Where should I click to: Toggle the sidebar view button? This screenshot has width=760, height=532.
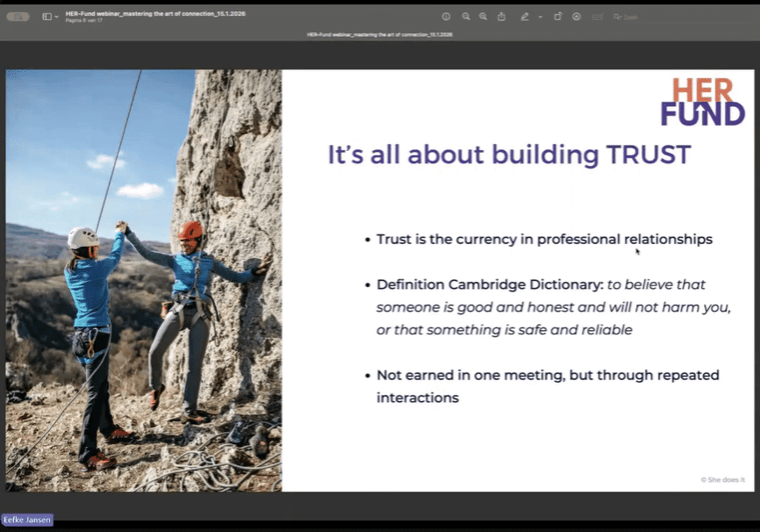pos(47,17)
